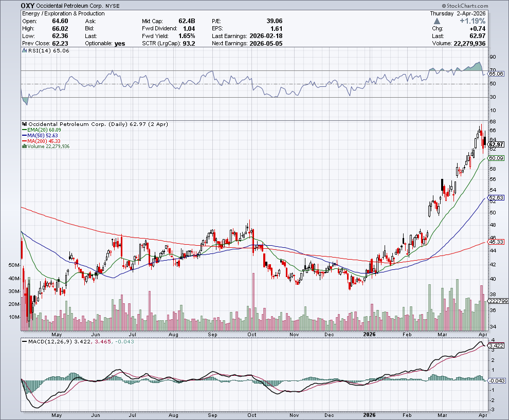Viewport: 509px width, 420px height.
Task: Click the 62.97 last price tag on price axis
Action: 496,144
